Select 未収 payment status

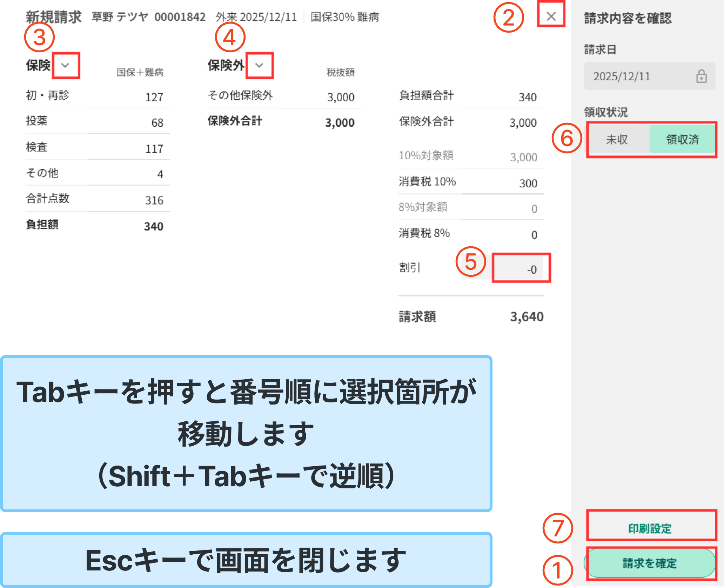[x=617, y=140]
